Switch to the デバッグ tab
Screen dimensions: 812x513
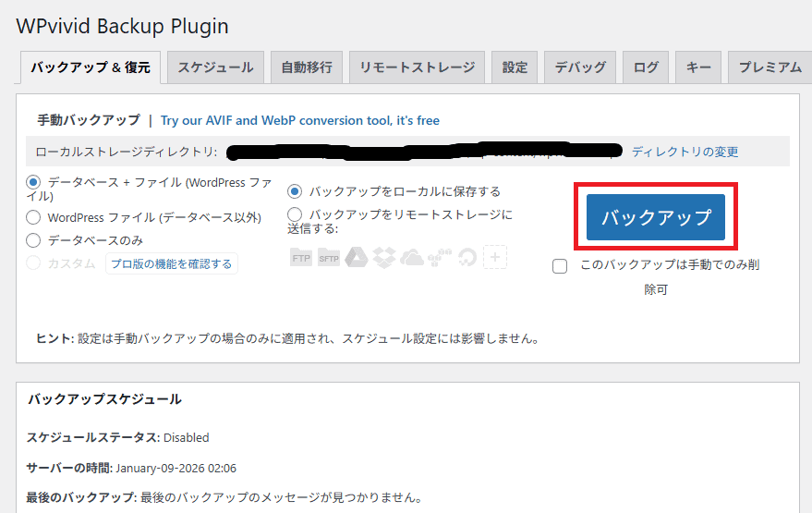click(580, 67)
